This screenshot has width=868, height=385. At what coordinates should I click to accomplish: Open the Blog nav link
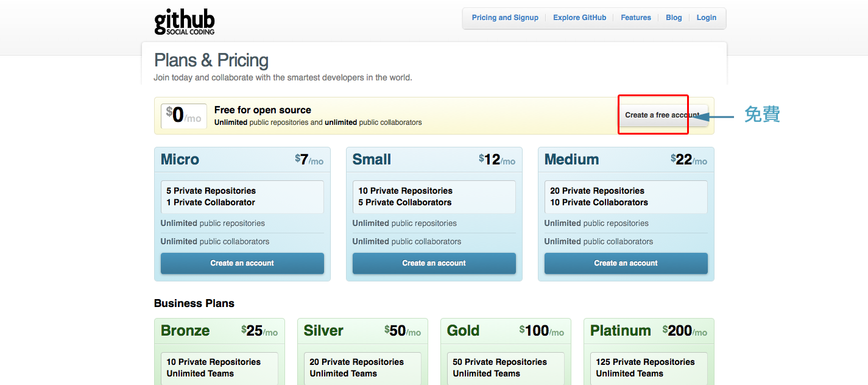coord(674,18)
